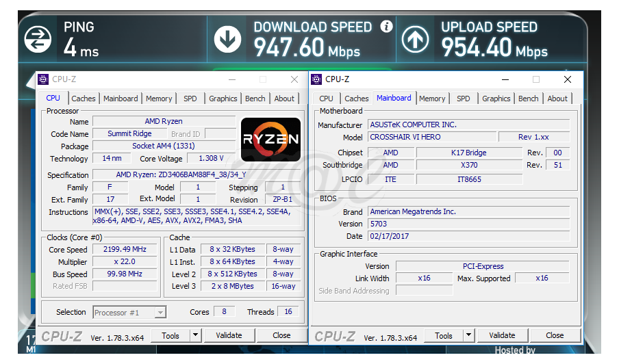
Task: Switch to CPU tab in left CPU-Z window
Action: point(53,98)
